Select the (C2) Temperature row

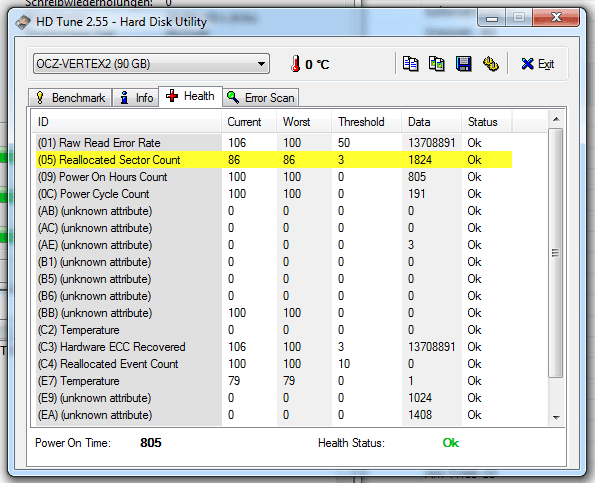pos(274,330)
